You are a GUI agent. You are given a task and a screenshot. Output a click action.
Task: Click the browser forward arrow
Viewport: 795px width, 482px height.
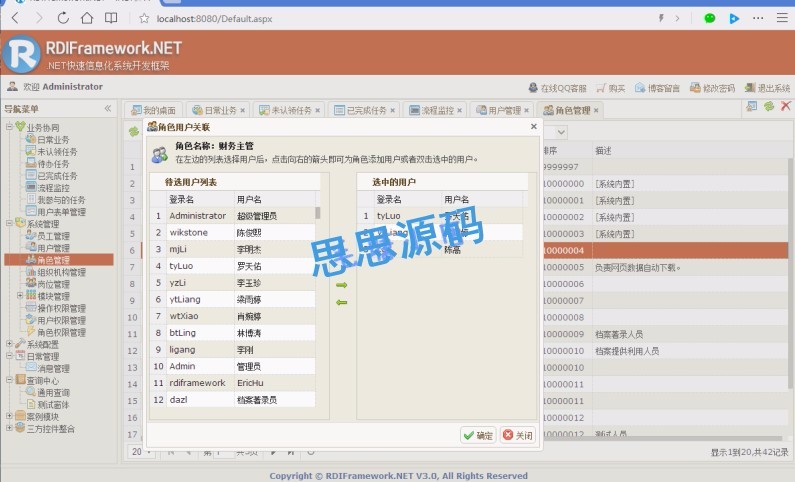(39, 18)
